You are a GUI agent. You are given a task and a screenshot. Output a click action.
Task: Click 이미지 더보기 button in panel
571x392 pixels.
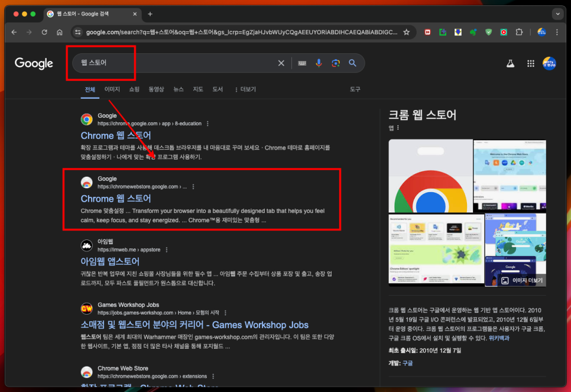click(522, 280)
